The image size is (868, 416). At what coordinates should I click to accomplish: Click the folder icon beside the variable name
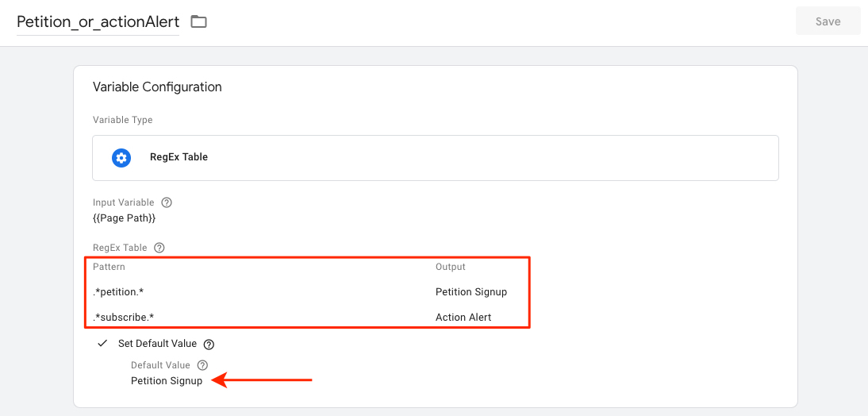point(198,21)
